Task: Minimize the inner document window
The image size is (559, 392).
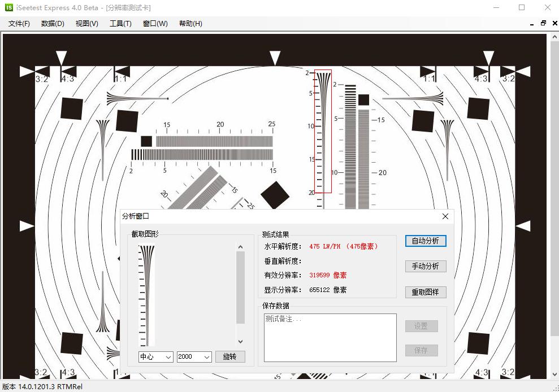Action: [x=532, y=24]
